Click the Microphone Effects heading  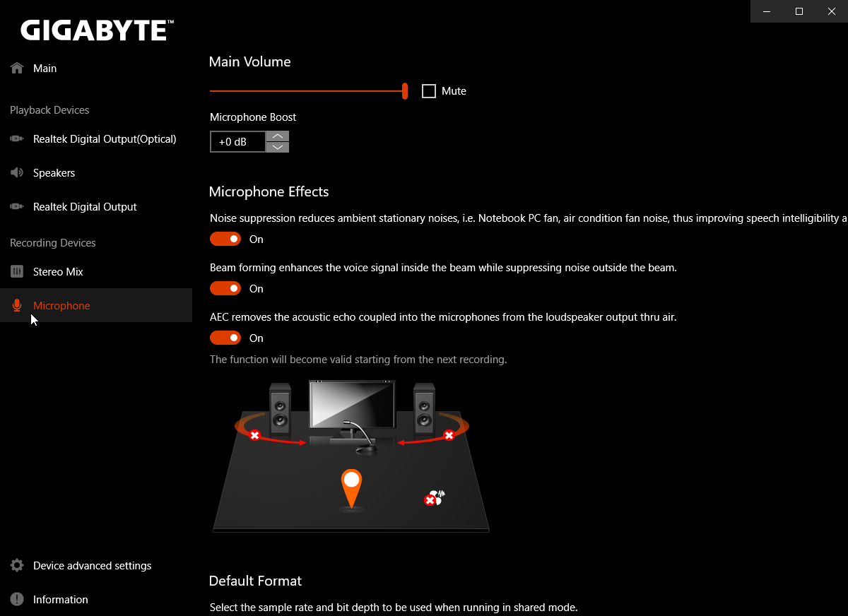(269, 192)
